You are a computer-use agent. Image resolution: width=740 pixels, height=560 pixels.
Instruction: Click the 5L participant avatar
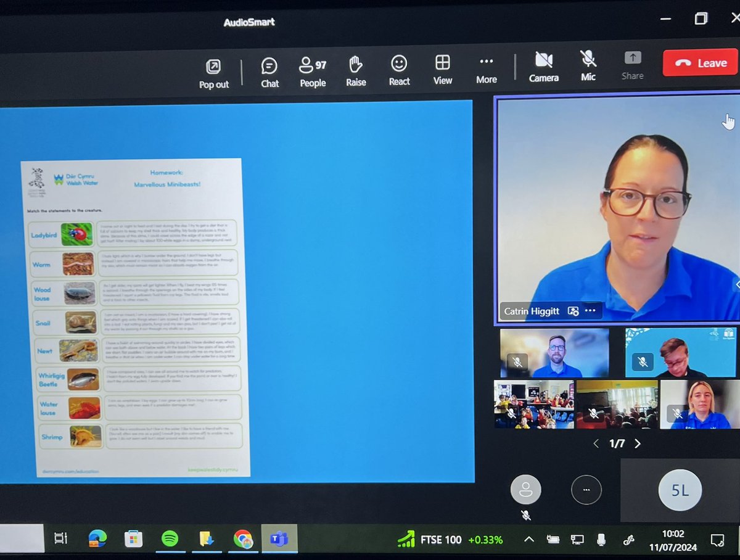point(680,490)
